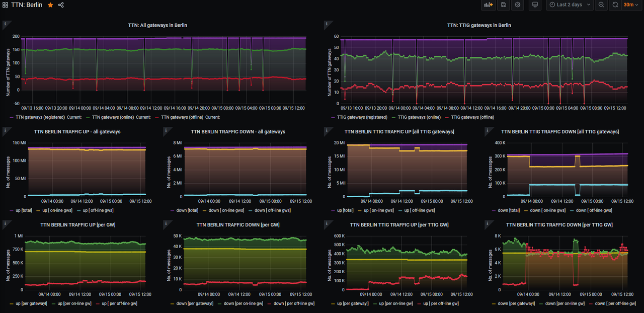Click the red color swatch of TTN gateways (offline)
Image resolution: width=644 pixels, height=313 pixels.
tap(157, 117)
